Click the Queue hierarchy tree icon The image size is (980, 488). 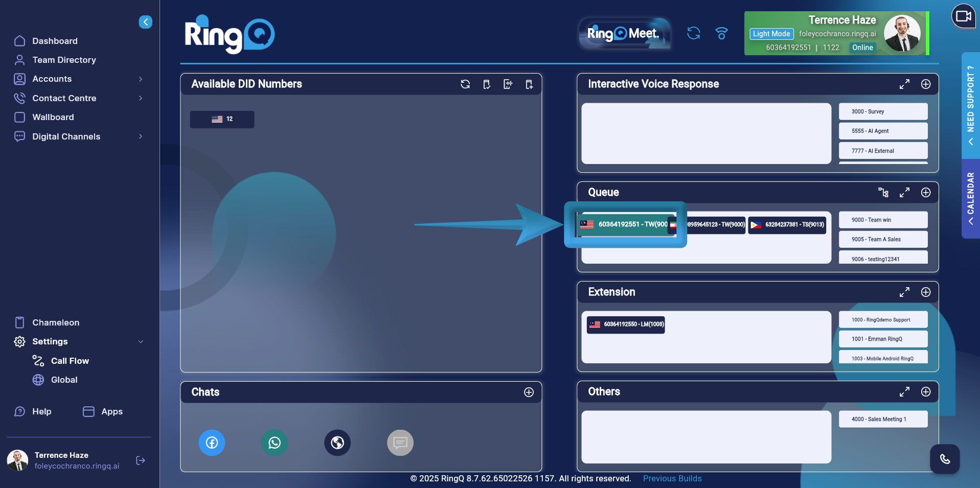[x=883, y=193]
